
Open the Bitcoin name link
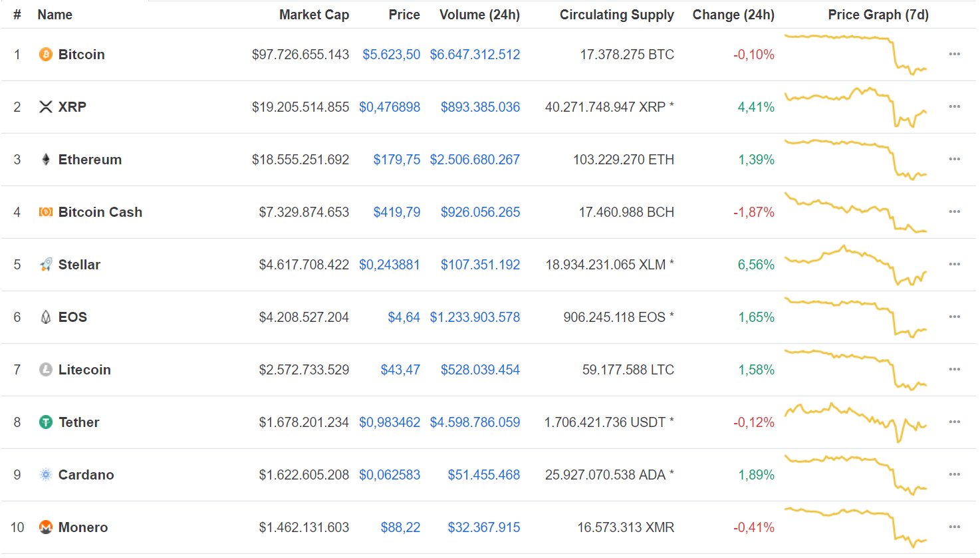81,55
